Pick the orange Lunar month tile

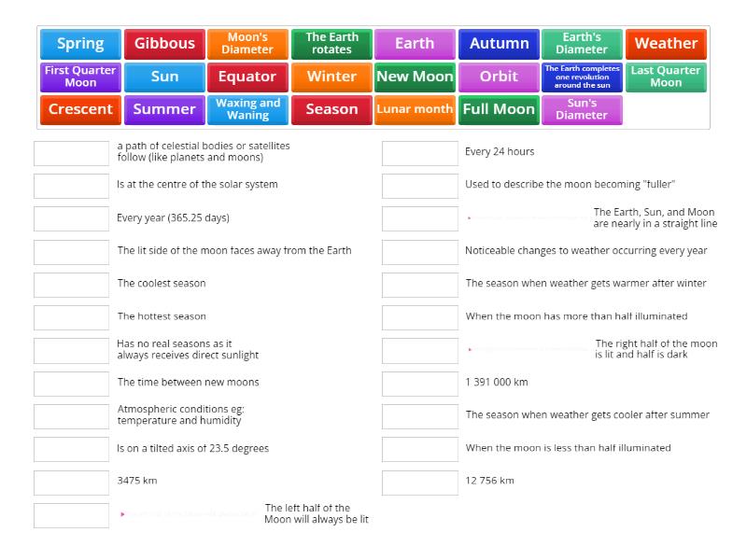coord(415,109)
